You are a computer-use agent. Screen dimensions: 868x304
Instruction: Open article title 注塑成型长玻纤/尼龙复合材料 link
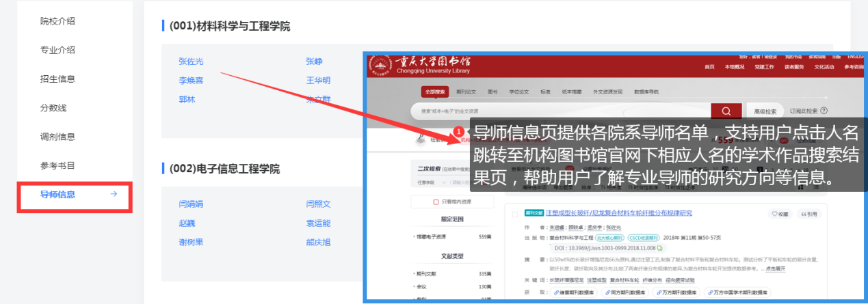tap(618, 213)
